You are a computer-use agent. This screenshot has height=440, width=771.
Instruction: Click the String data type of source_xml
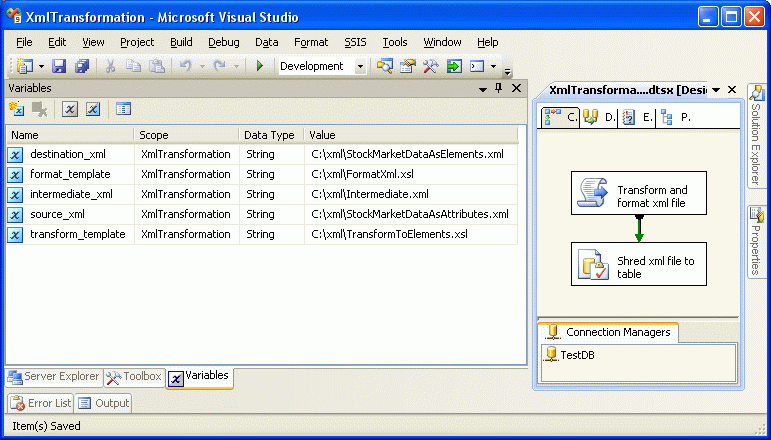(x=260, y=214)
